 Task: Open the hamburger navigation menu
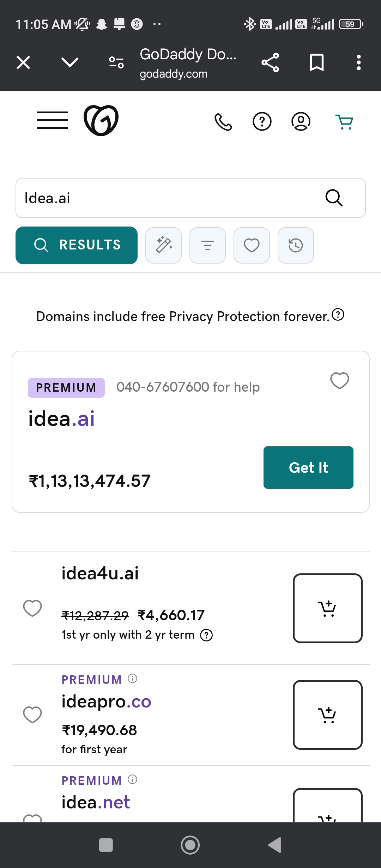[x=52, y=120]
